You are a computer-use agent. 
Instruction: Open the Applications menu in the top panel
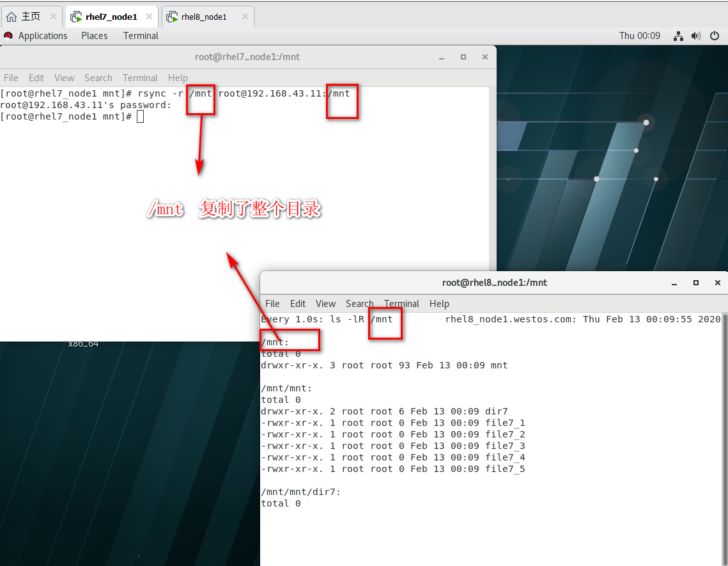click(43, 36)
